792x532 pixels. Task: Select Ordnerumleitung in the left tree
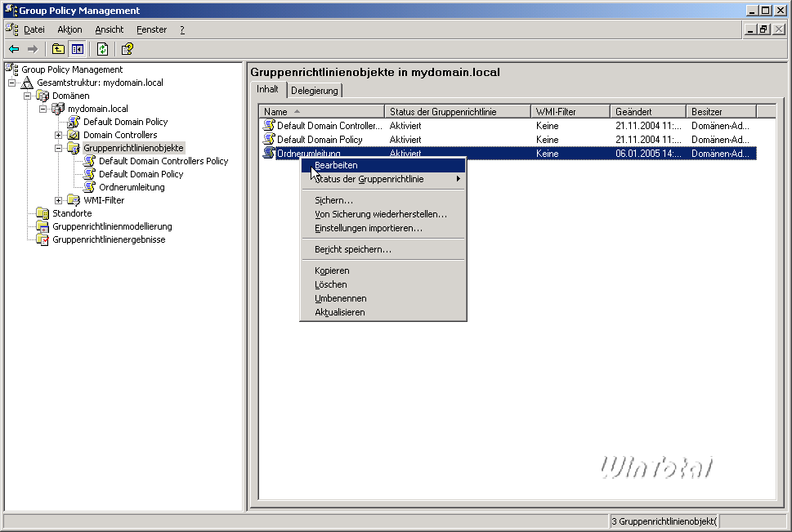pos(132,187)
